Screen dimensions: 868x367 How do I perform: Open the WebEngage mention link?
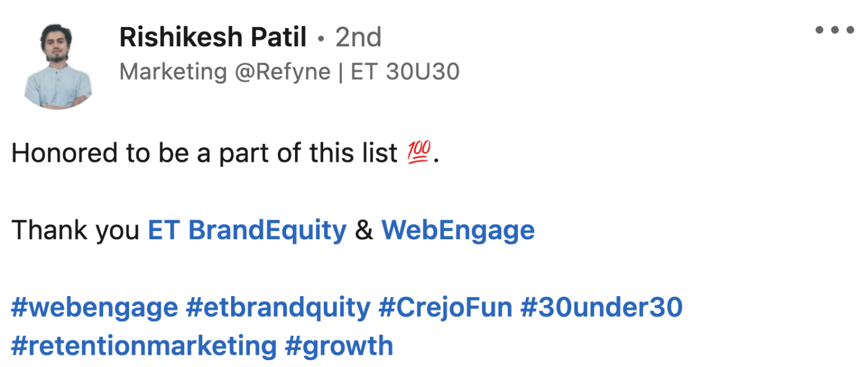tap(458, 230)
